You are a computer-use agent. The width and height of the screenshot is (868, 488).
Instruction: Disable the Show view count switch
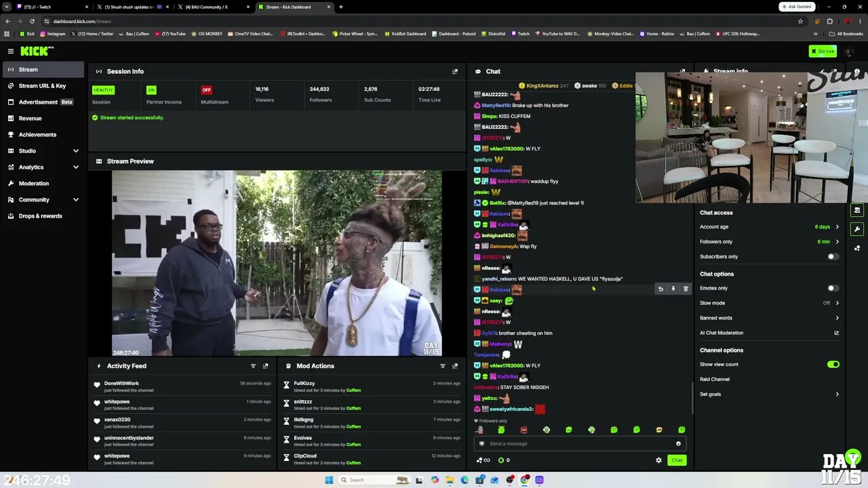pyautogui.click(x=833, y=365)
